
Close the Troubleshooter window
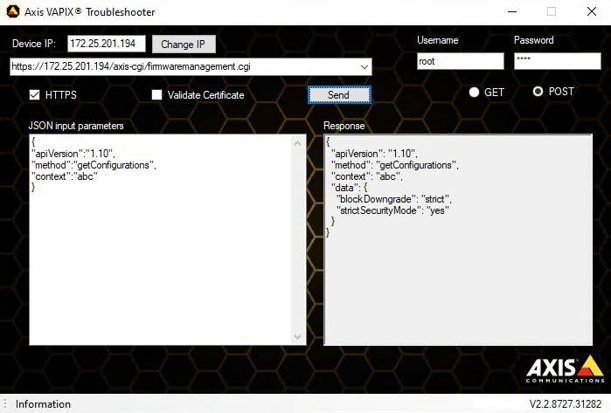(x=592, y=12)
